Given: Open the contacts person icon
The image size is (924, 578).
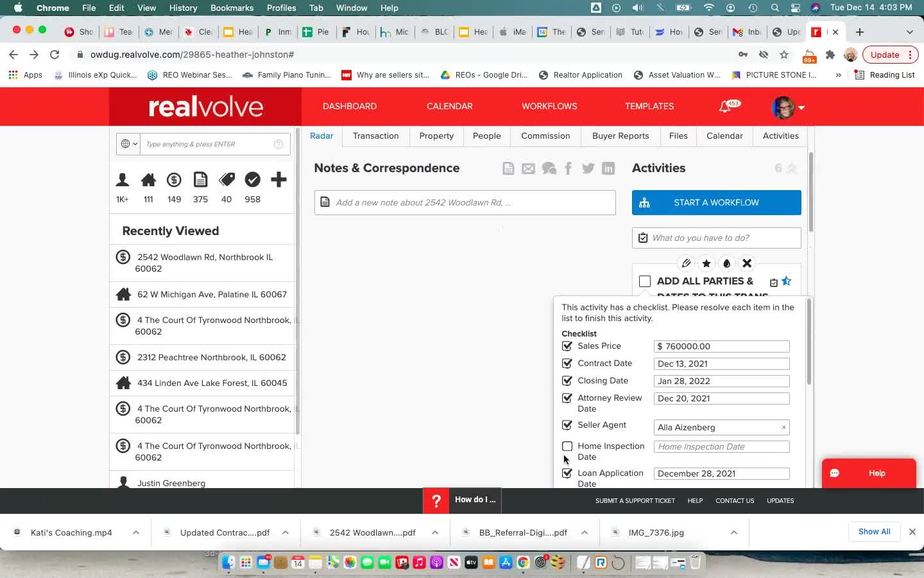Looking at the screenshot, I should [122, 180].
